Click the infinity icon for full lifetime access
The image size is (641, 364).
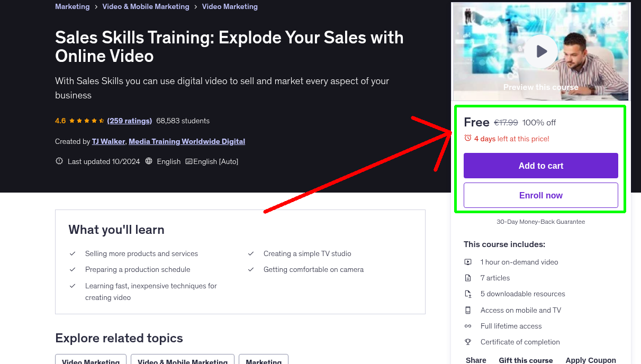[468, 326]
